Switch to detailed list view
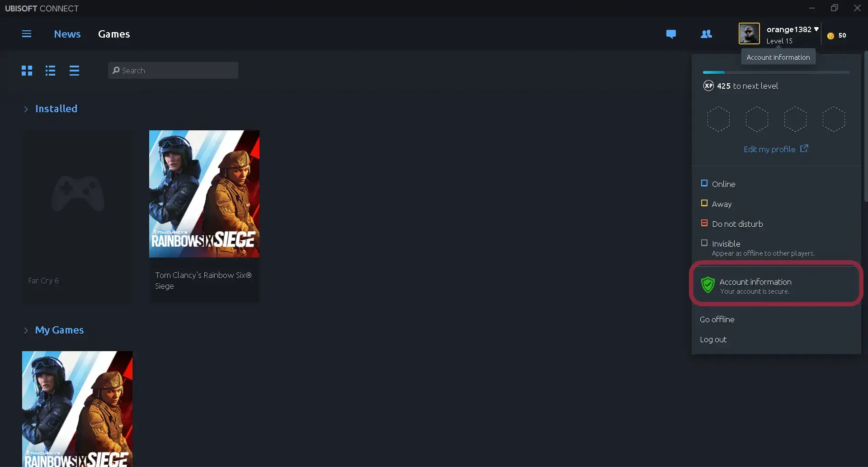 51,71
